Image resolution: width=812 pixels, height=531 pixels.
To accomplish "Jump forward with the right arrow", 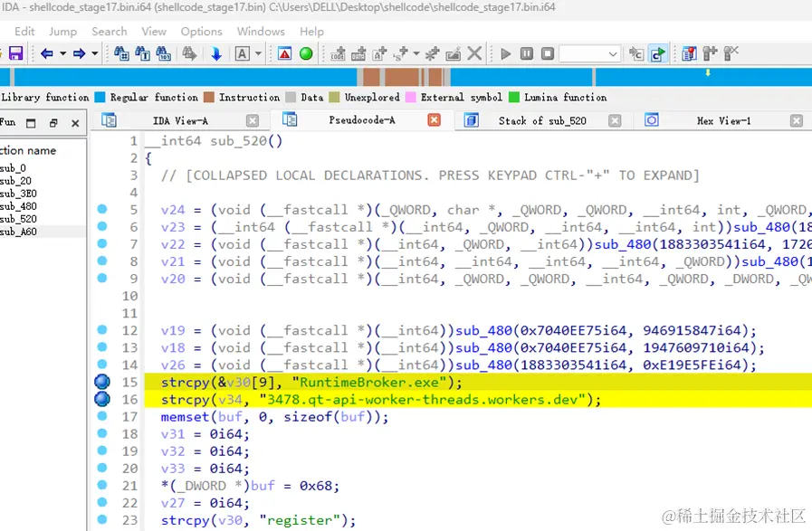I will pyautogui.click(x=79, y=53).
